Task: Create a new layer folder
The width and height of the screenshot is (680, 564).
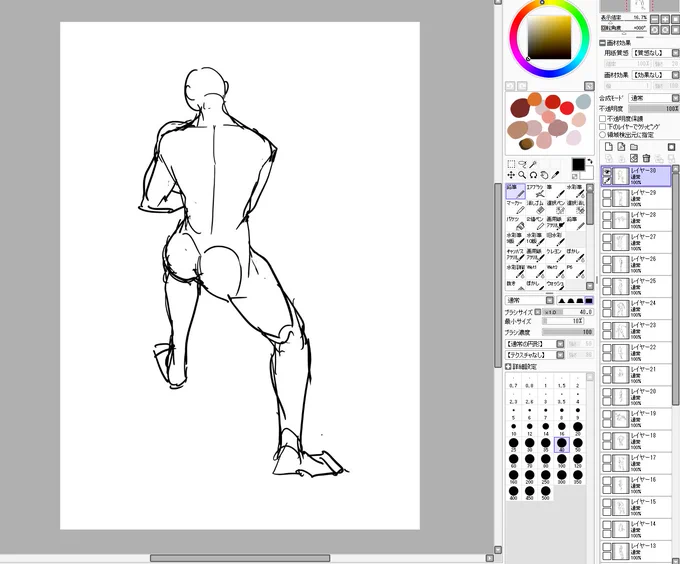Action: (x=634, y=147)
